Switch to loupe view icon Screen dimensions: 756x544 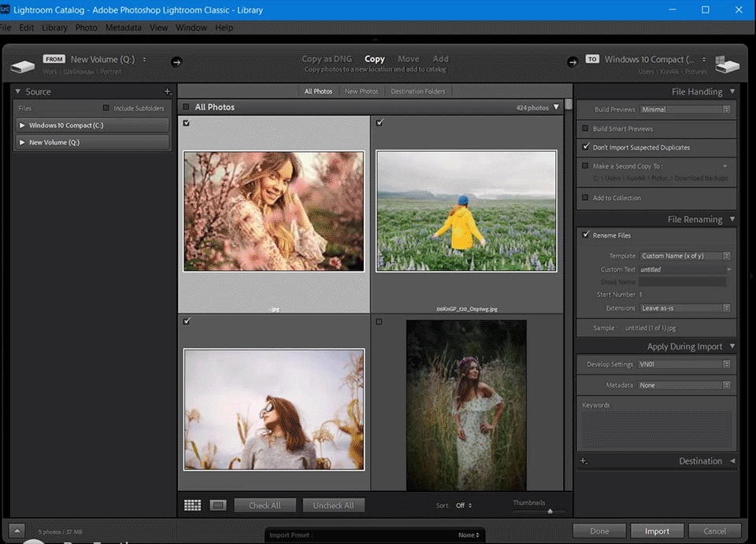click(x=218, y=505)
